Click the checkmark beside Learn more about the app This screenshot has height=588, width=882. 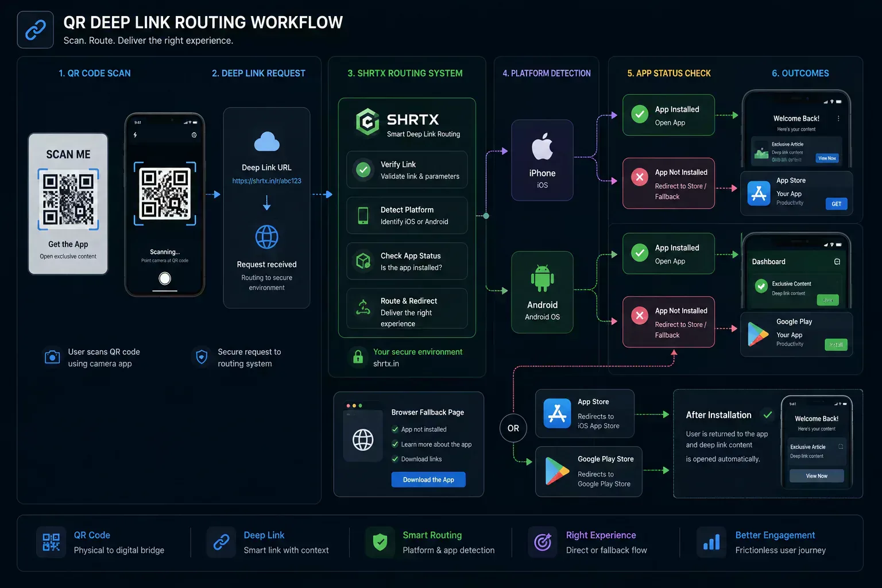[395, 444]
